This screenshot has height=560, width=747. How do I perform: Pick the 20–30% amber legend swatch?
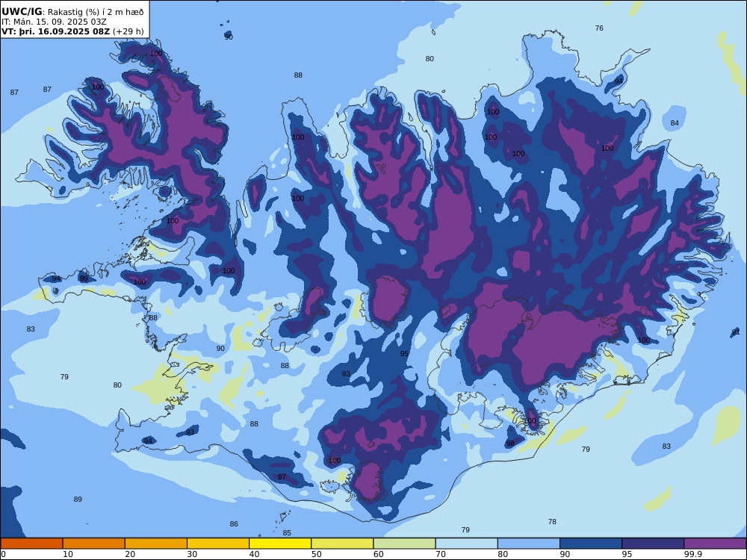(x=156, y=544)
